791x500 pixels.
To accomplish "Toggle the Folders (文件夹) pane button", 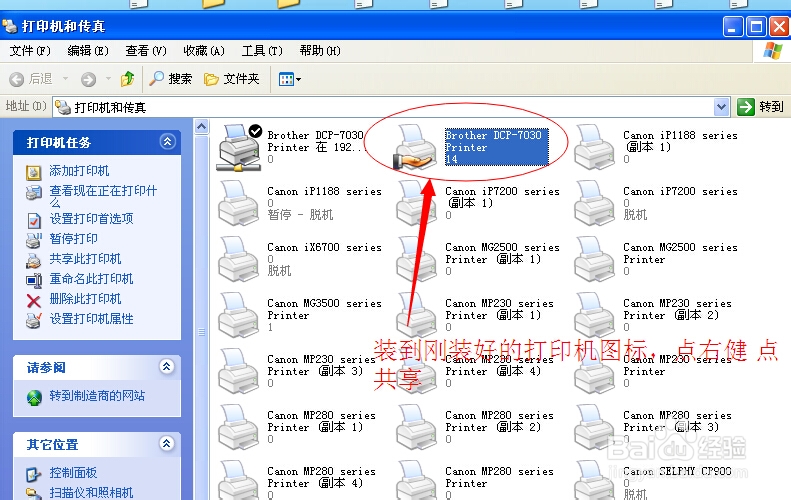I will pos(232,79).
